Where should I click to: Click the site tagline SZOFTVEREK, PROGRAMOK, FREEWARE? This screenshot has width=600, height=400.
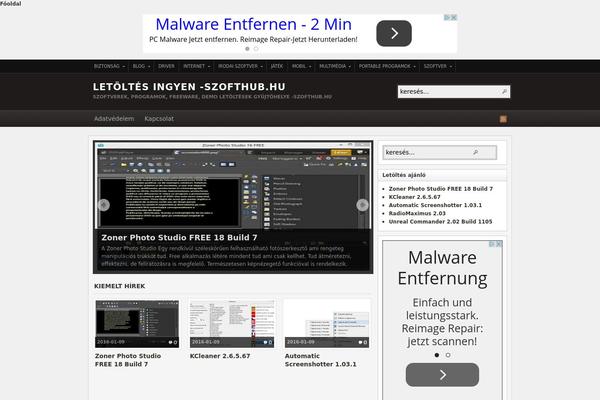click(x=212, y=97)
